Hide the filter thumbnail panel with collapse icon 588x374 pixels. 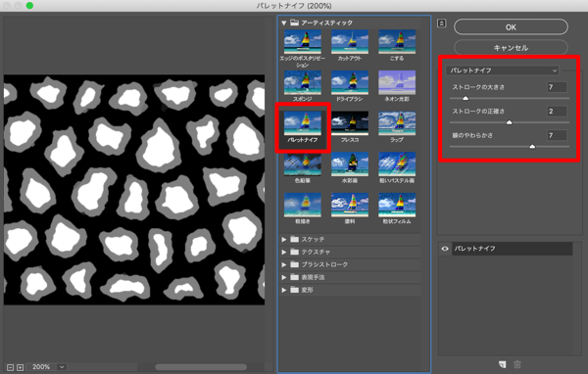442,23
